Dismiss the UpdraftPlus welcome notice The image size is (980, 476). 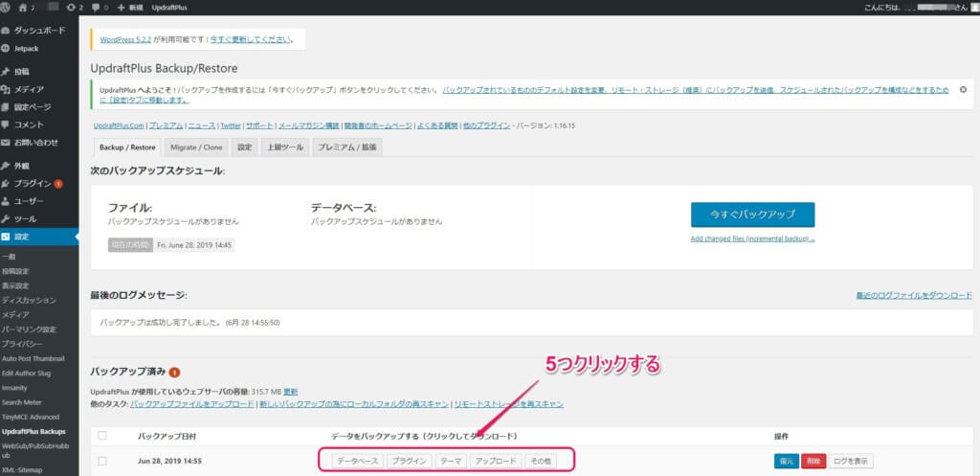(x=963, y=89)
